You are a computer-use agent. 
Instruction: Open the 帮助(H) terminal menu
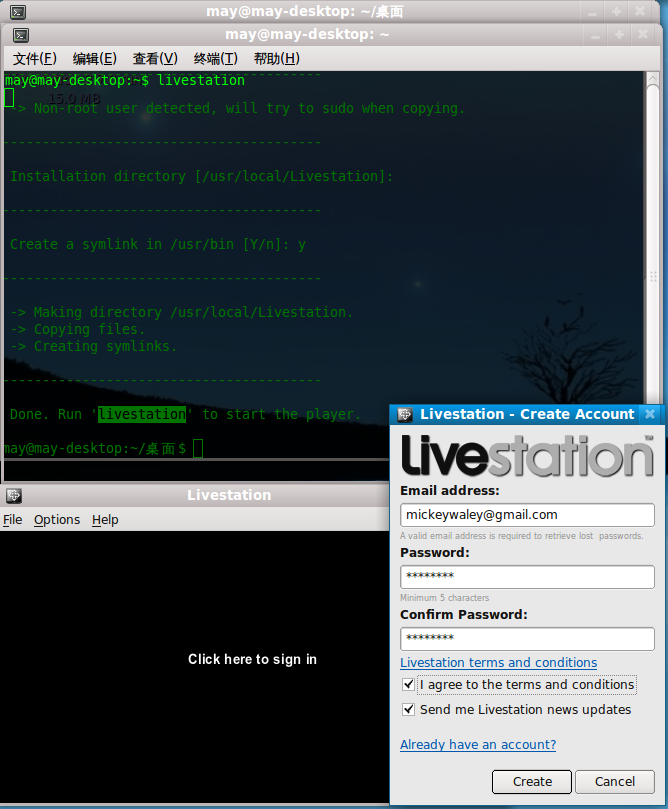(276, 59)
